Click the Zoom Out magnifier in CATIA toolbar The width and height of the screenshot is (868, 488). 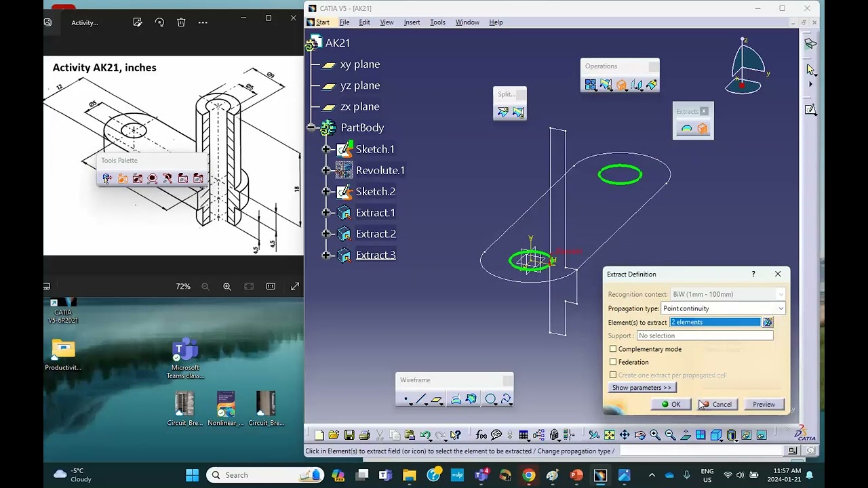coord(671,435)
